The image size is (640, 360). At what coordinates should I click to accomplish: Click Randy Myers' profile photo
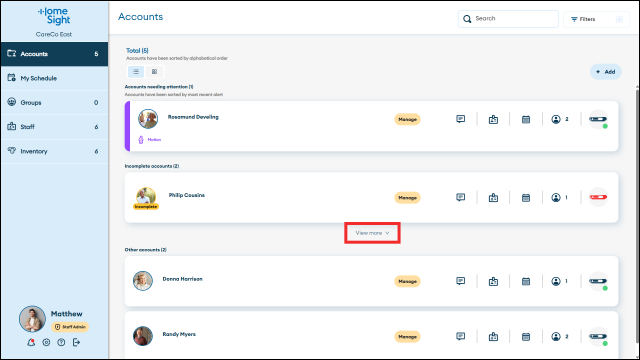(143, 336)
